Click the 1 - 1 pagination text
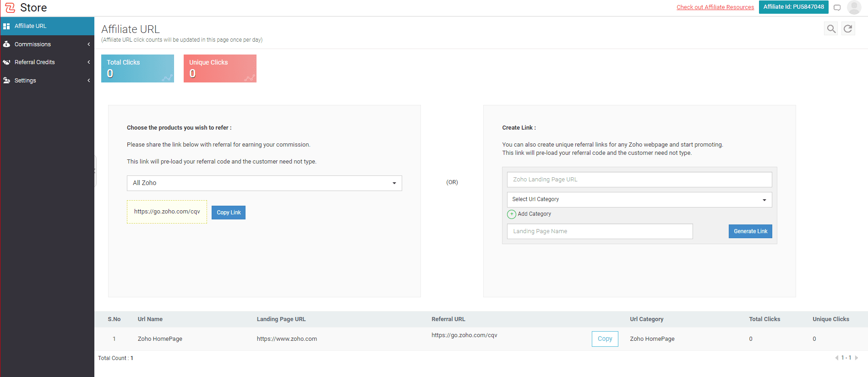This screenshot has height=377, width=868. [846, 358]
